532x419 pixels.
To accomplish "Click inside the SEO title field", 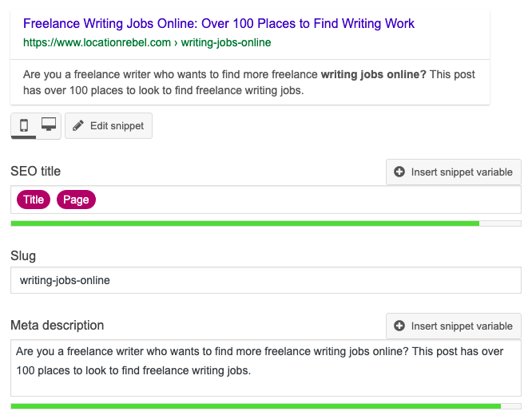I will (266, 200).
